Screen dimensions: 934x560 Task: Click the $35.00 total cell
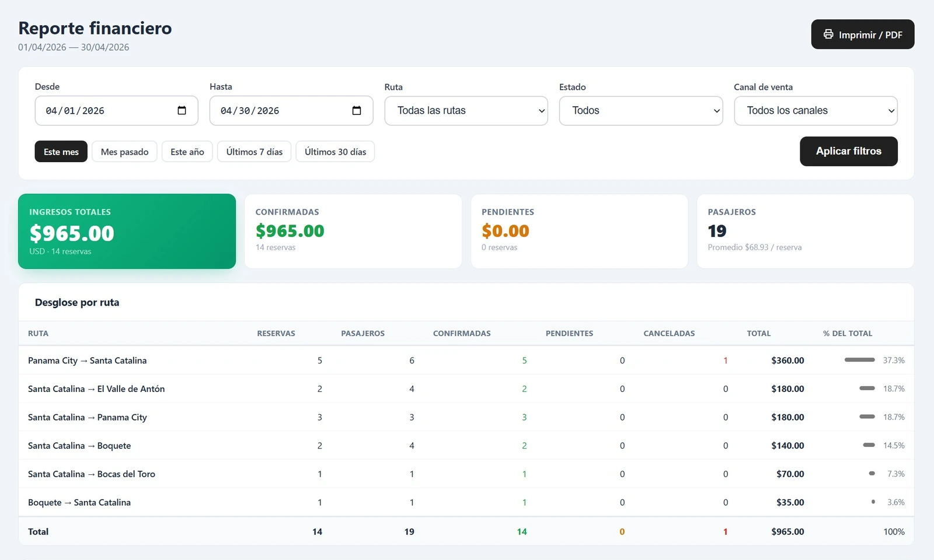pos(790,503)
